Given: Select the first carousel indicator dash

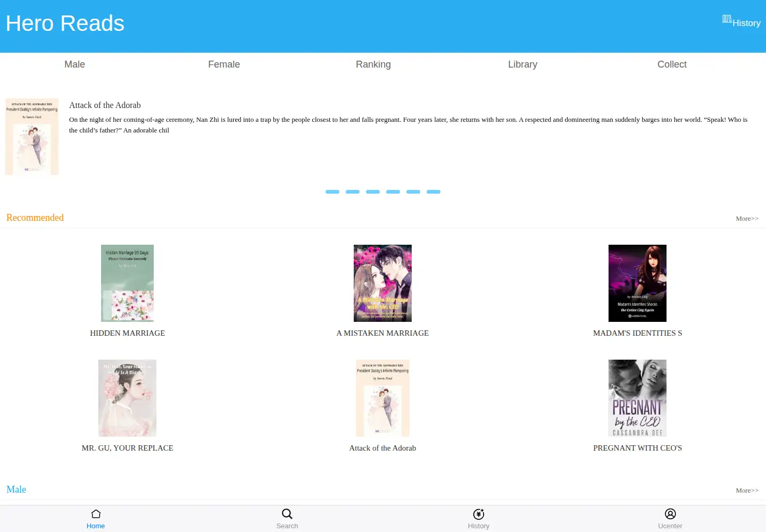Looking at the screenshot, I should (332, 192).
